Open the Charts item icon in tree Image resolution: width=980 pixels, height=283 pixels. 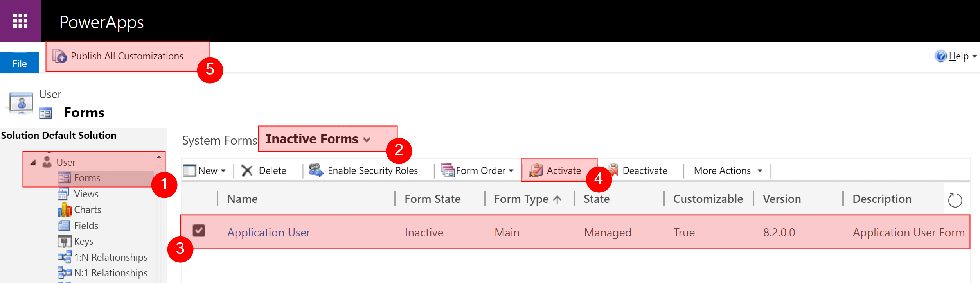pyautogui.click(x=64, y=210)
